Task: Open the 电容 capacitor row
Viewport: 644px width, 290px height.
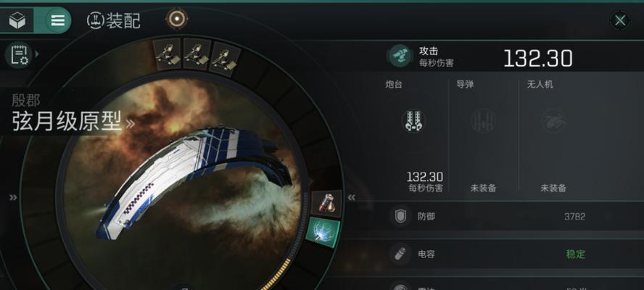Action: click(513, 254)
